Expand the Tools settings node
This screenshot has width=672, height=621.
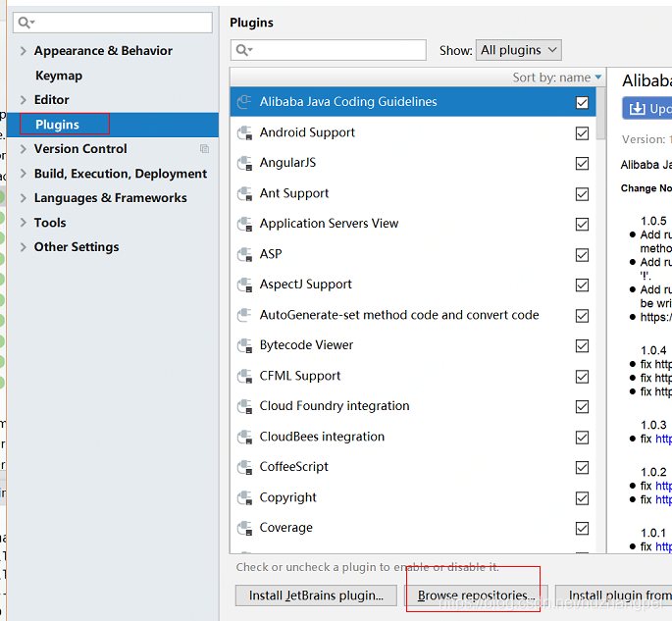tap(24, 223)
